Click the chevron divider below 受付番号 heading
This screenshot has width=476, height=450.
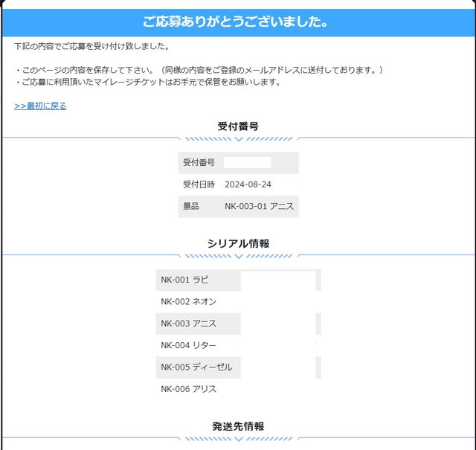coord(238,138)
